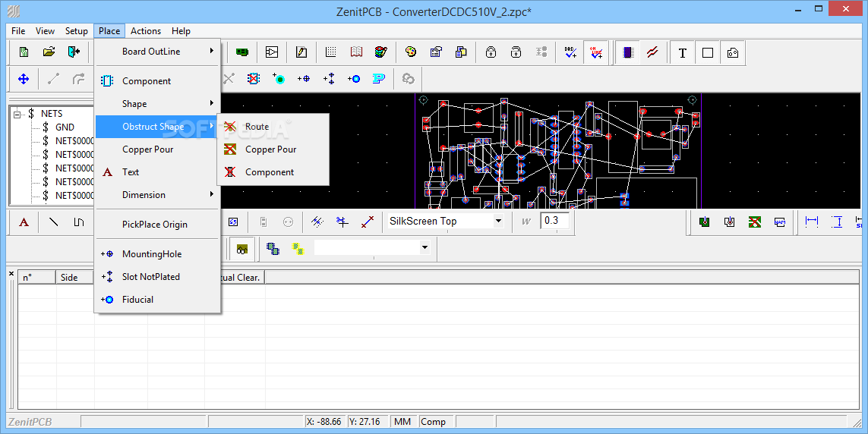The width and height of the screenshot is (868, 434).
Task: Open the Actions menu
Action: (146, 31)
